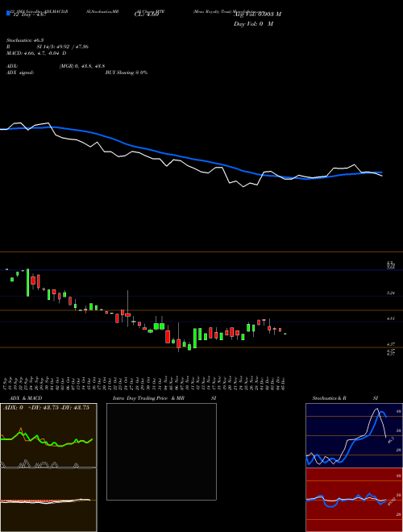Click the blue 12-day SMA legend square
Viewport: 403px width, 532px height.
(x=8, y=13)
